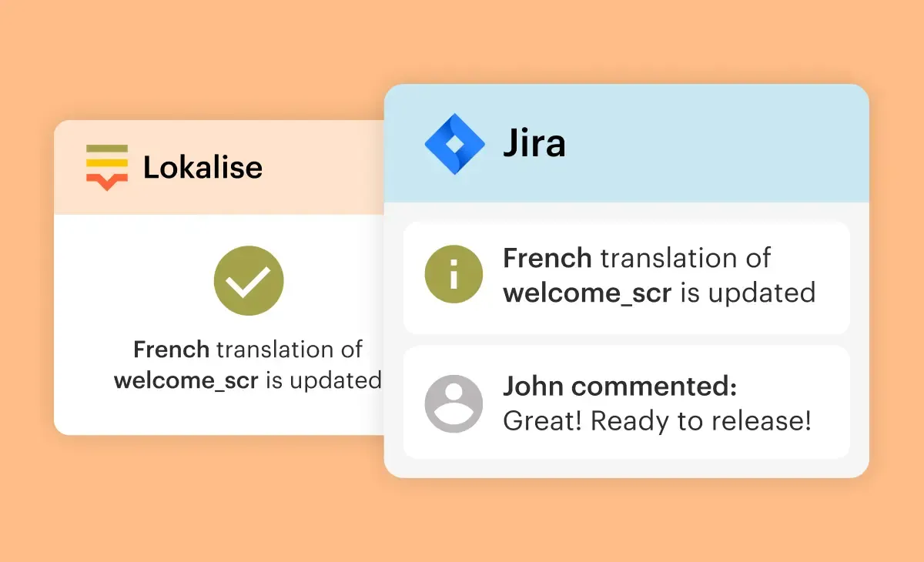Click the Lokalise striped logo icon
Viewport: 924px width, 562px height.
coord(106,167)
